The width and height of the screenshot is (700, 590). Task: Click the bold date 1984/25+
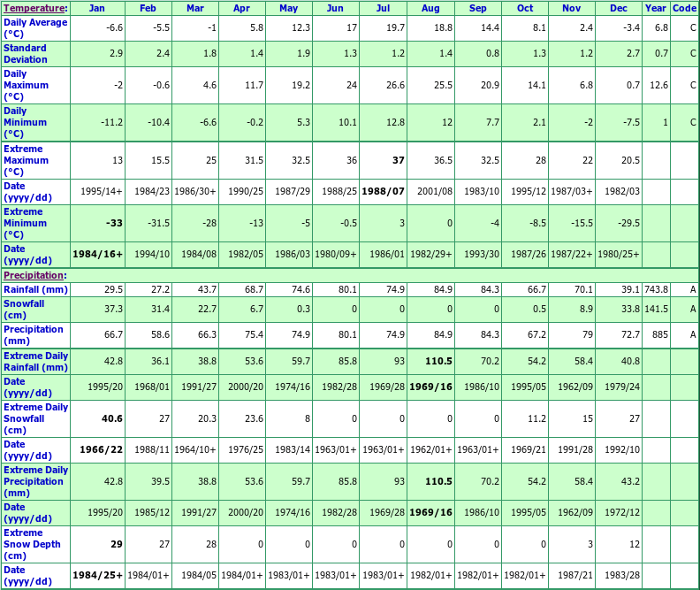[97, 575]
